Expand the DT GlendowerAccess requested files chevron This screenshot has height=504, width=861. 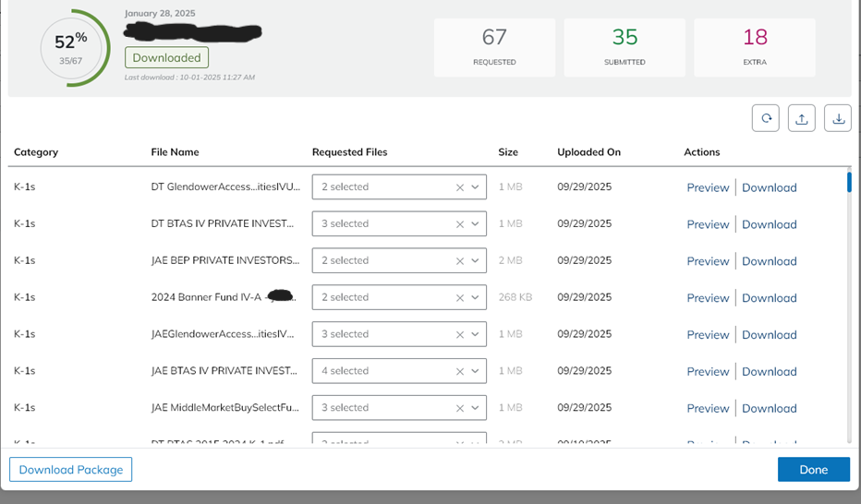[475, 187]
